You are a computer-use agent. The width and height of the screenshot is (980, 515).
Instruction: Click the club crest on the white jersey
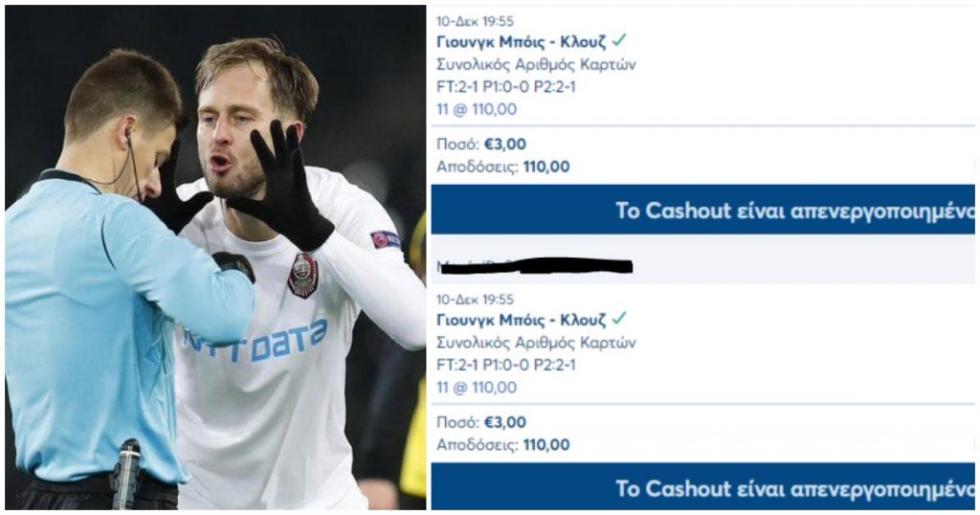pyautogui.click(x=303, y=275)
